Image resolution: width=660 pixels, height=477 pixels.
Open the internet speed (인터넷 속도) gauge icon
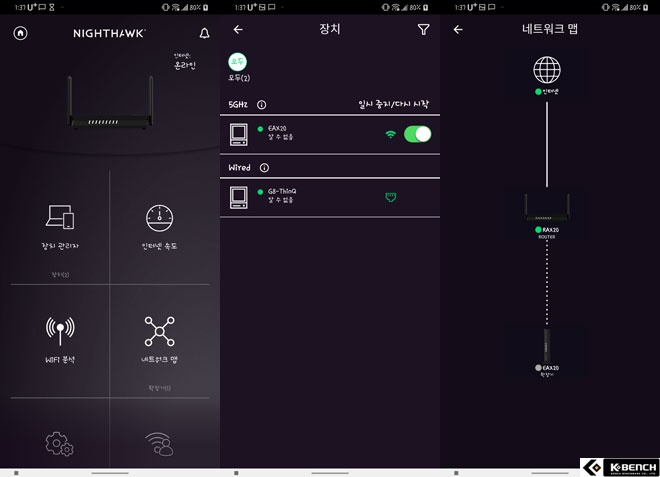click(160, 218)
